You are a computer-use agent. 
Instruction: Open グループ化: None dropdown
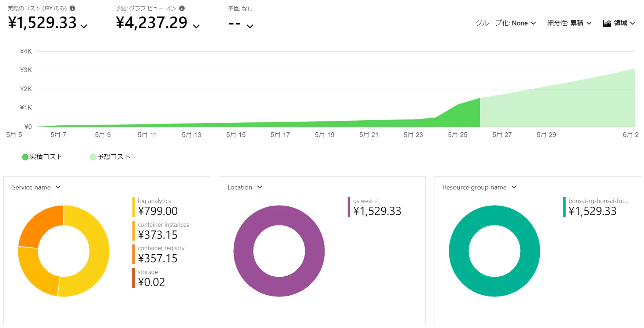(506, 23)
